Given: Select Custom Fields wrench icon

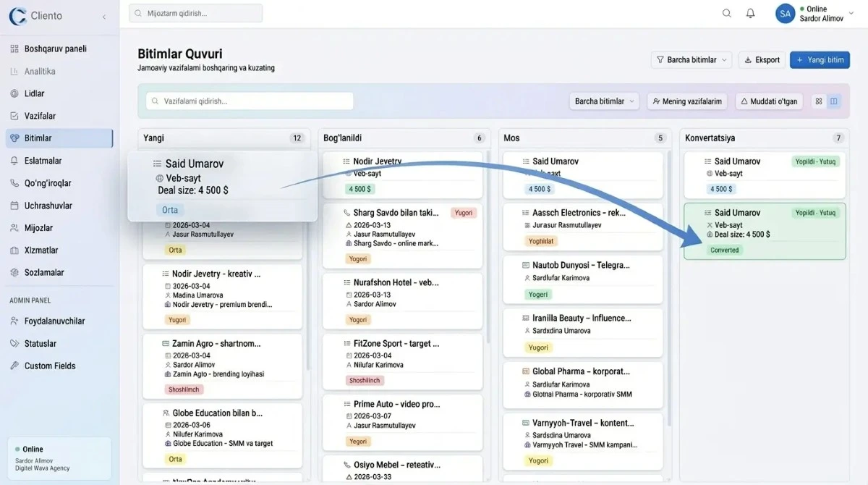Looking at the screenshot, I should 14,366.
